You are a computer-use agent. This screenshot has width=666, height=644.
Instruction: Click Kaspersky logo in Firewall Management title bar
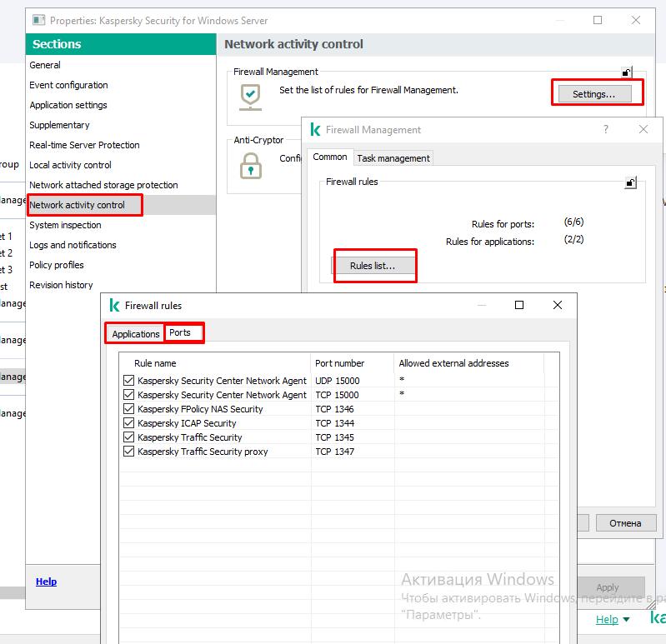(x=315, y=129)
